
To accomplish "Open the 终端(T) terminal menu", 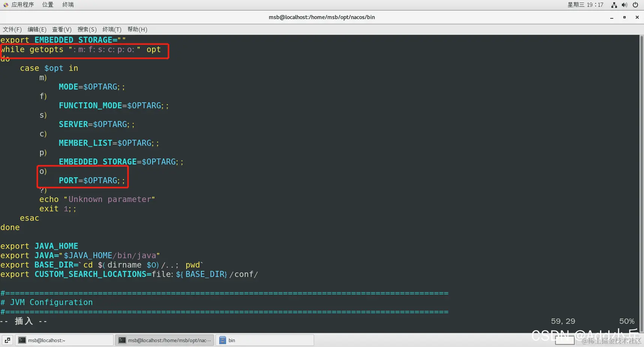I will 112,29.
